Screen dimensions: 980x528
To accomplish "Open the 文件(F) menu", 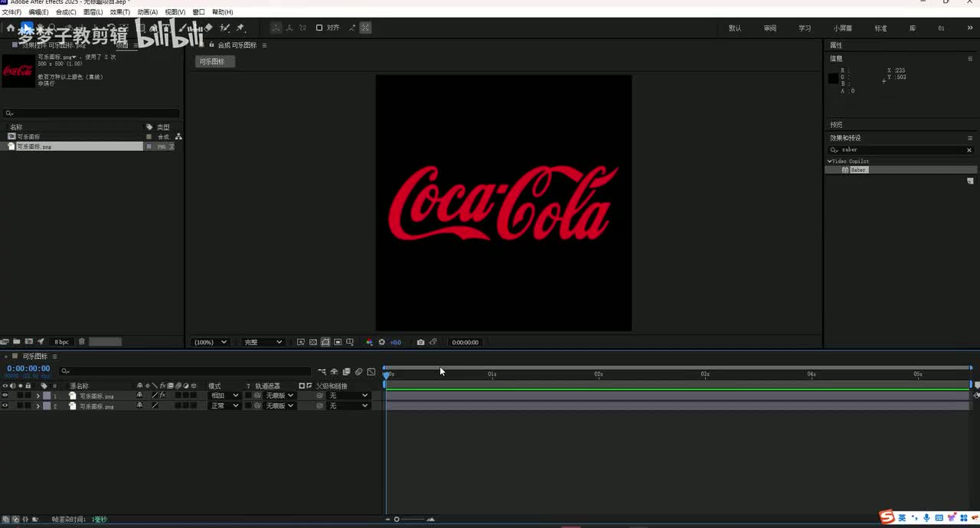I will [x=11, y=12].
